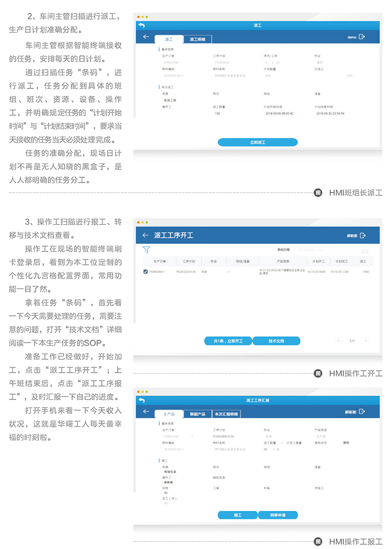Toggle checkbox for order PO002964-1
This screenshot has width=392, height=549.
[146, 272]
